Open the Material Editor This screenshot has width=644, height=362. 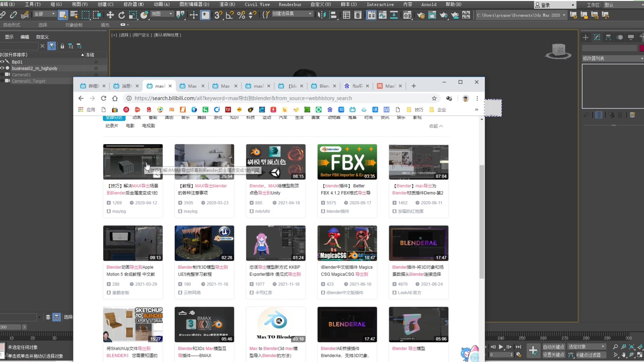[408, 15]
